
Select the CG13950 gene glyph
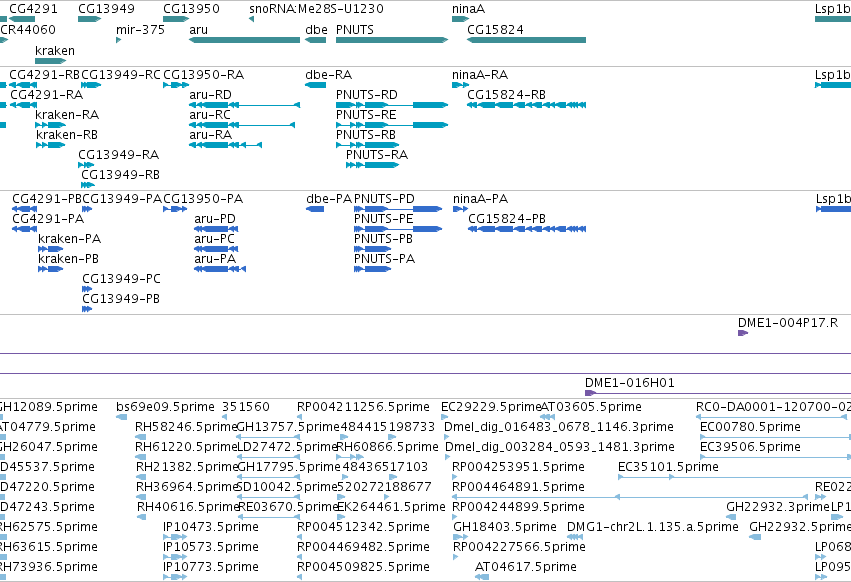coord(176,19)
